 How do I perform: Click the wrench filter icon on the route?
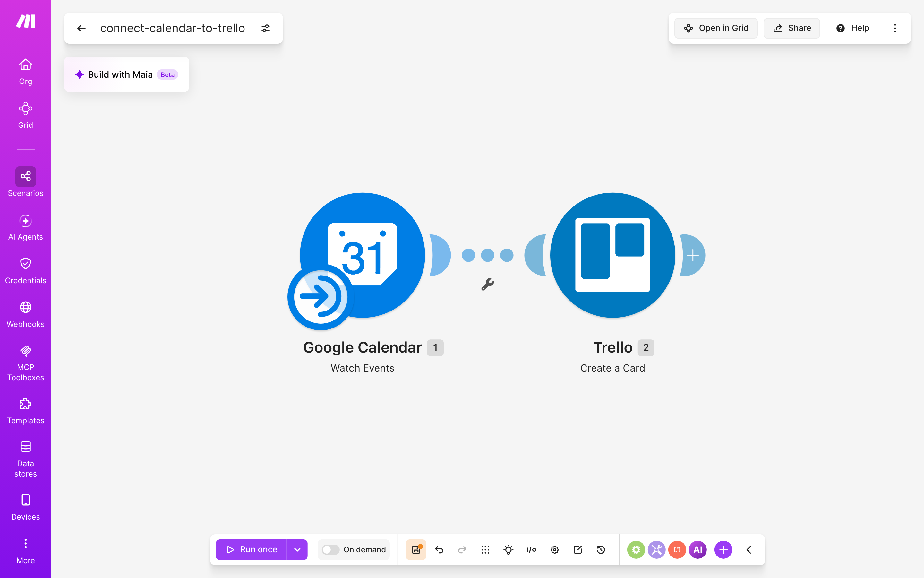[488, 285]
